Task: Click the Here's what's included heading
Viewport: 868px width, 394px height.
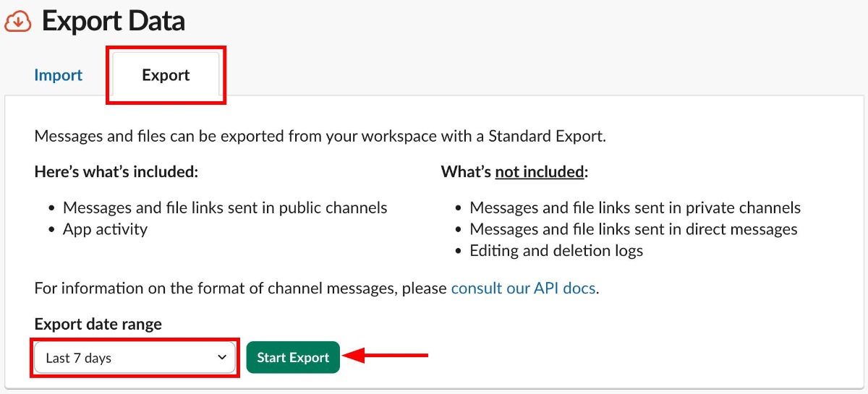Action: tap(116, 172)
